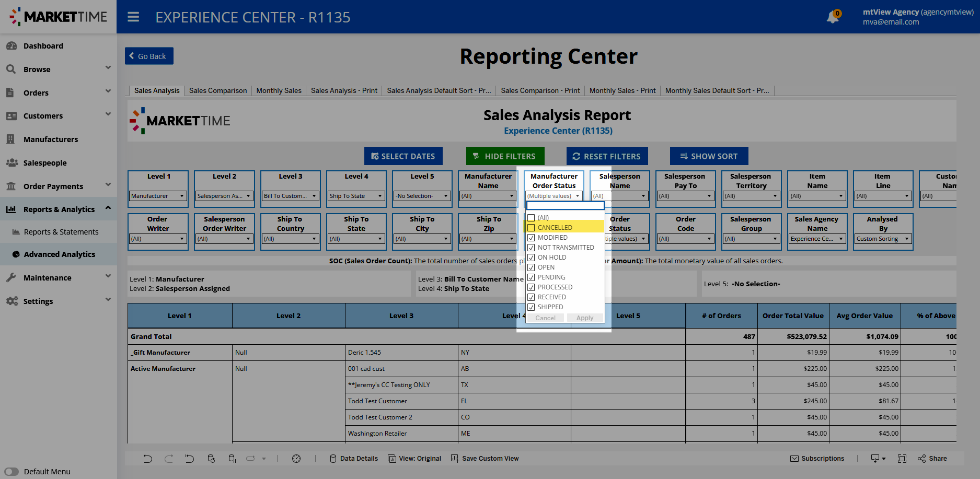Click the HIDE FILTERS button
Image resolution: width=980 pixels, height=479 pixels.
coord(505,156)
